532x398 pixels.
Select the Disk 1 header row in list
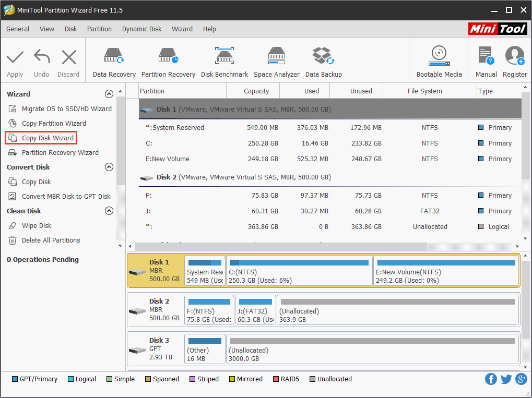coord(330,109)
